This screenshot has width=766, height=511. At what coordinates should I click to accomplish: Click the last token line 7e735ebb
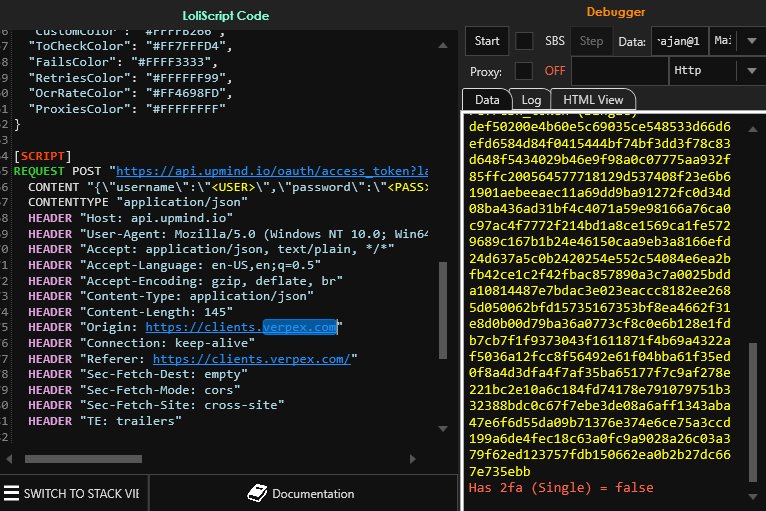point(499,471)
